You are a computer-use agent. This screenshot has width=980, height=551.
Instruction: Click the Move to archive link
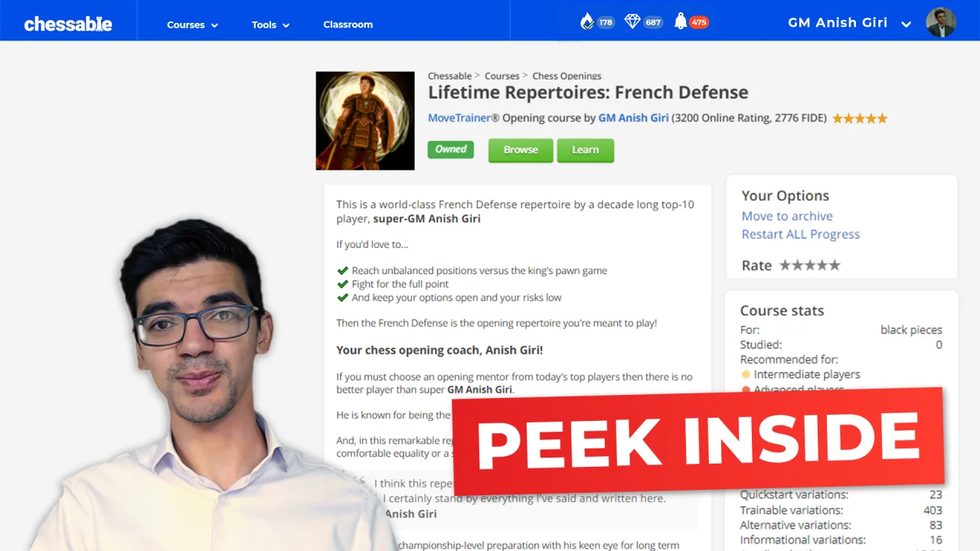786,216
